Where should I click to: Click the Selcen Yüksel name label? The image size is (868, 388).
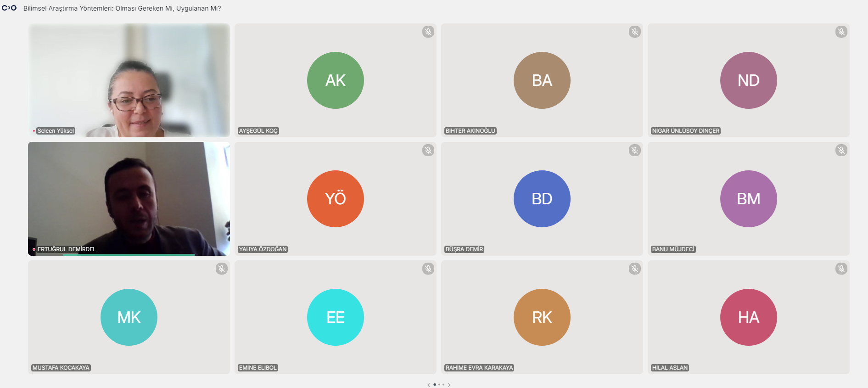click(x=56, y=131)
